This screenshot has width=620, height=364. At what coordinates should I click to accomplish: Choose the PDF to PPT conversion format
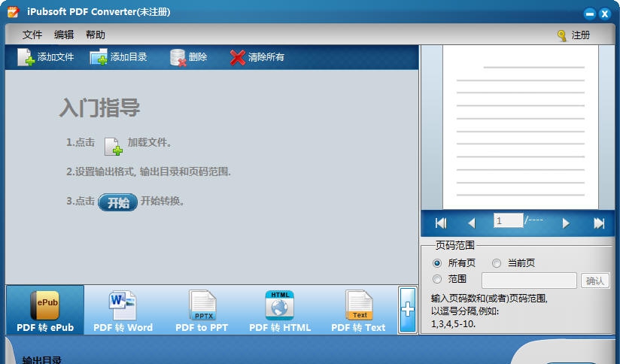[x=202, y=311]
